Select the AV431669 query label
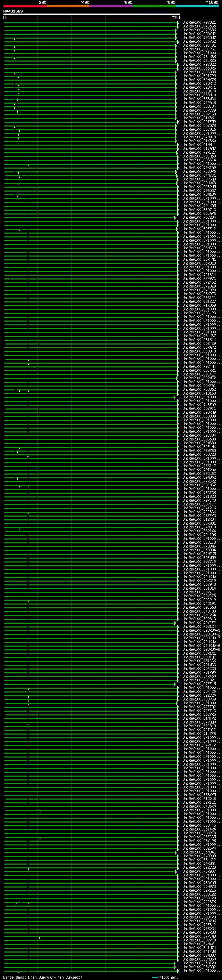 (x=13, y=11)
